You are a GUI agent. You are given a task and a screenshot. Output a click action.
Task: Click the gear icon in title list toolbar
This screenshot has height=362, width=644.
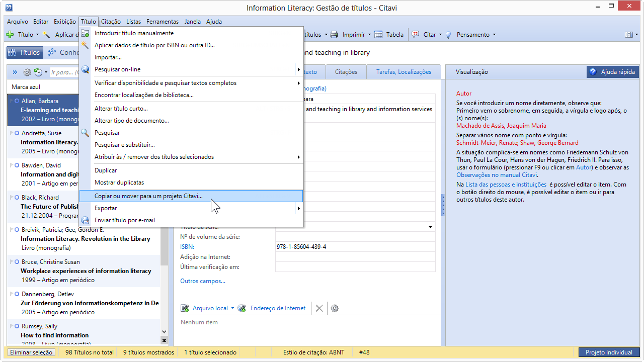click(27, 72)
